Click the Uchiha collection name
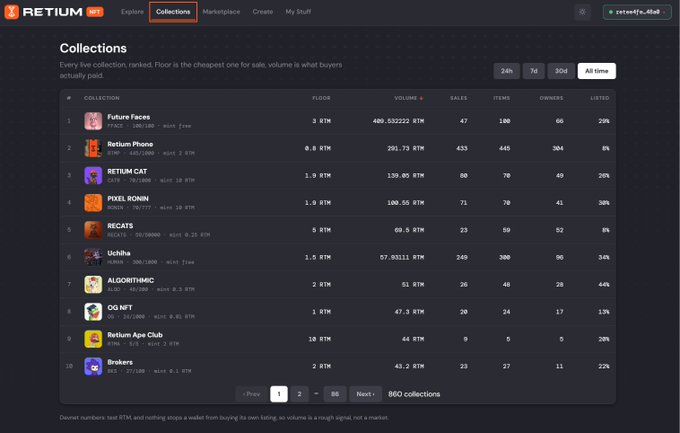The width and height of the screenshot is (680, 433). [119, 253]
